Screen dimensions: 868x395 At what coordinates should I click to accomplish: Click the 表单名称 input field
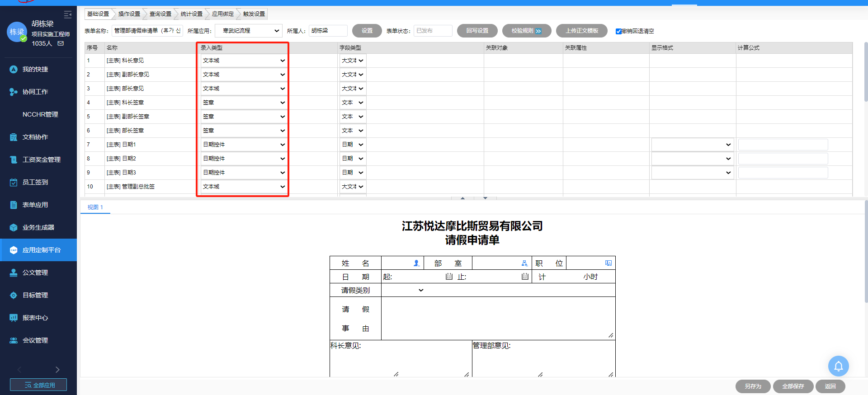point(147,31)
